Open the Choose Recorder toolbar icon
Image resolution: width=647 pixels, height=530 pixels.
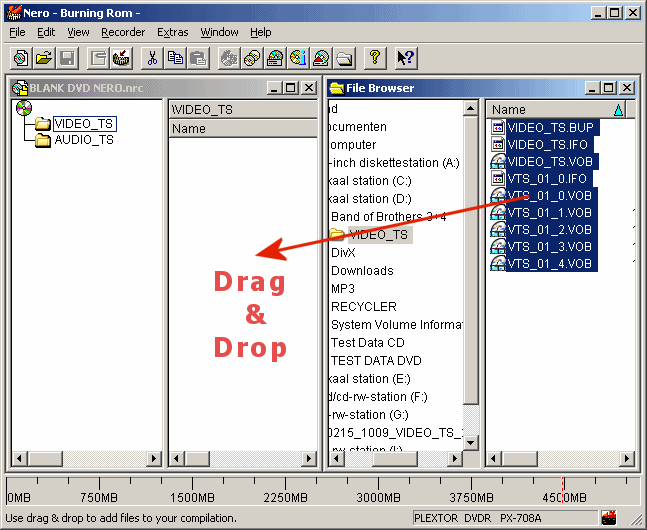pos(275,58)
